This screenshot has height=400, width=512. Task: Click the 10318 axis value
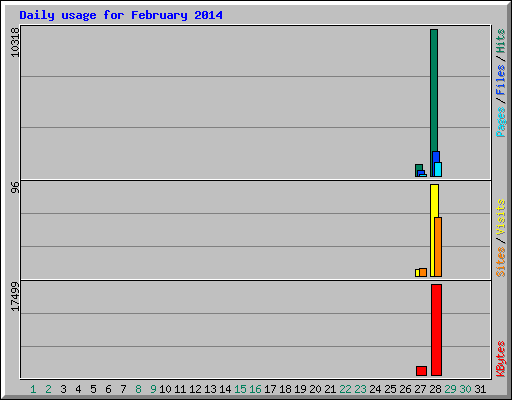[x=15, y=42]
